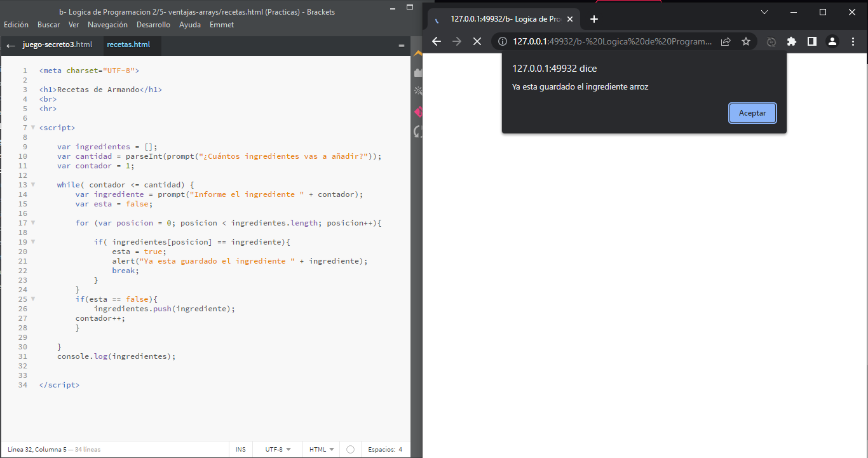Click the closing </script> tag line
Screen dimensions: 868x458
pos(59,385)
